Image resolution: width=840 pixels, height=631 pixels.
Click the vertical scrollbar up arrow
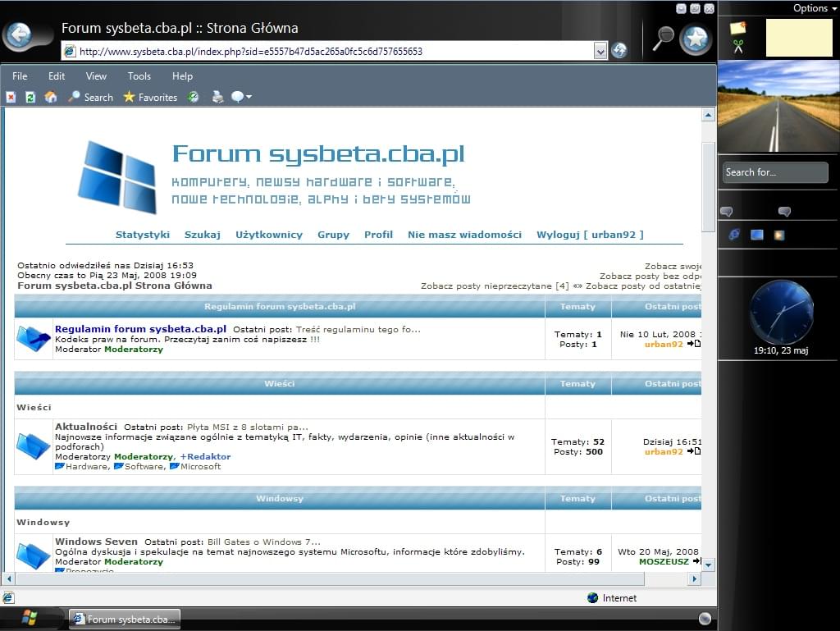point(708,115)
